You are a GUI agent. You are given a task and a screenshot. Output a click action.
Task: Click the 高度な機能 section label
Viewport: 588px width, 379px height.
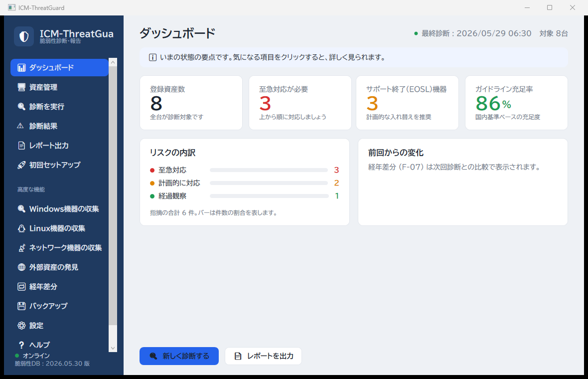point(31,189)
